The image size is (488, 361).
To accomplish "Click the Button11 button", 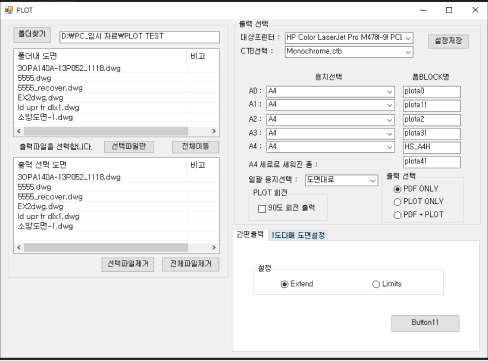I will [425, 323].
